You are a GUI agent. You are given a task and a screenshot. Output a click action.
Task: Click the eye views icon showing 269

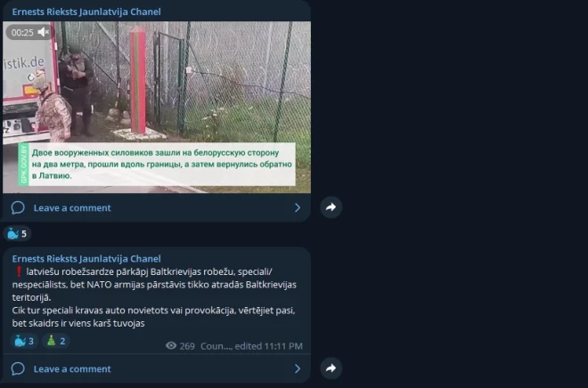(171, 345)
